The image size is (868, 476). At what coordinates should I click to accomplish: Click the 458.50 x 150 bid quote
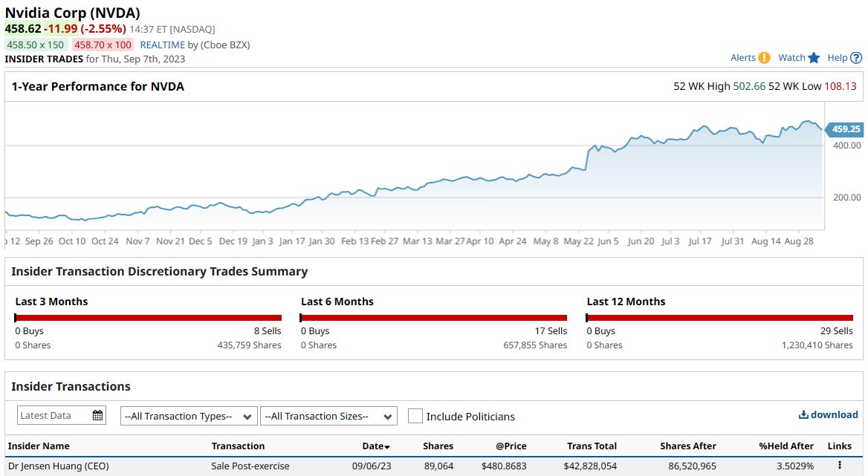coord(36,45)
